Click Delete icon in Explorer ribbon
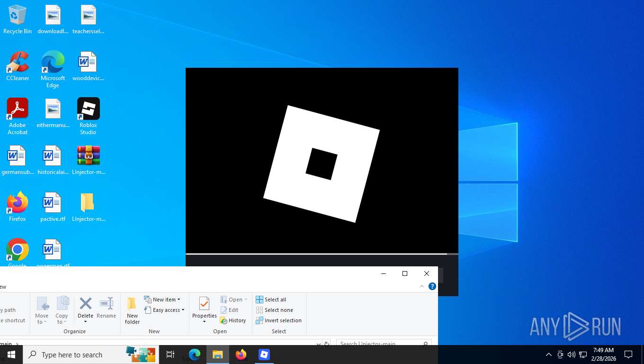Screen dimensions: 644x364 coord(86,303)
